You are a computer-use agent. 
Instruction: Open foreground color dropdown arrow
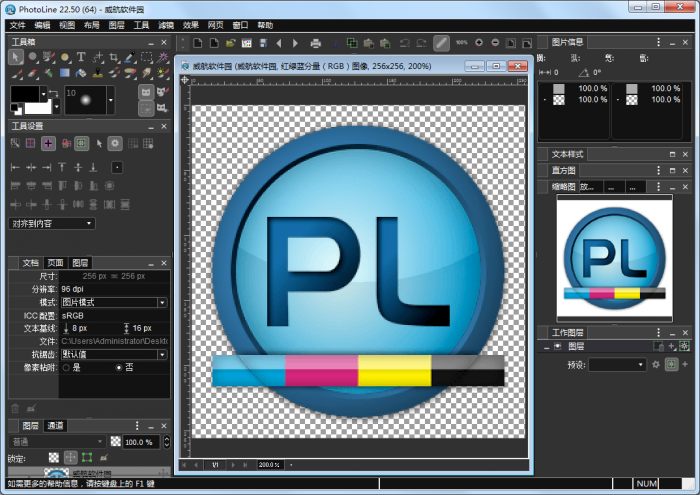tap(43, 94)
